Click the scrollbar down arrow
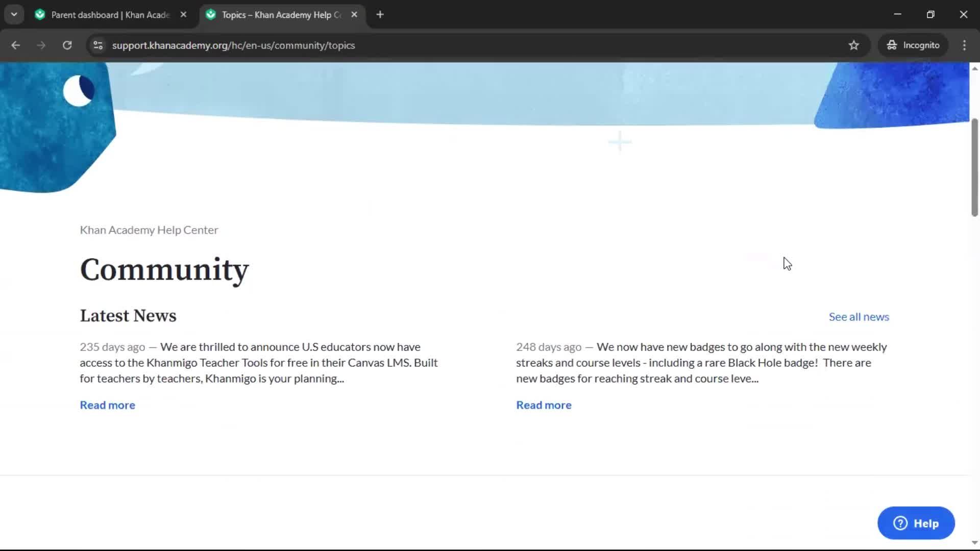Screen dimensions: 980x551 click(974, 542)
